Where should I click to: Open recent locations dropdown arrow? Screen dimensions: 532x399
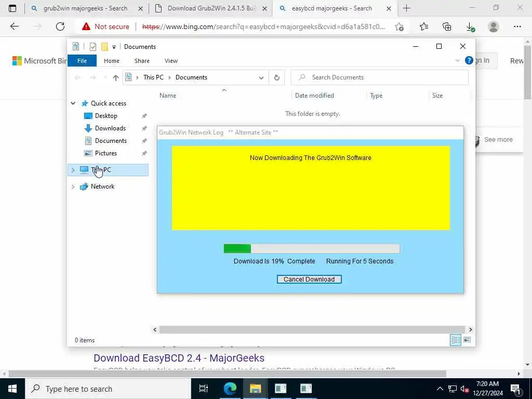[105, 78]
